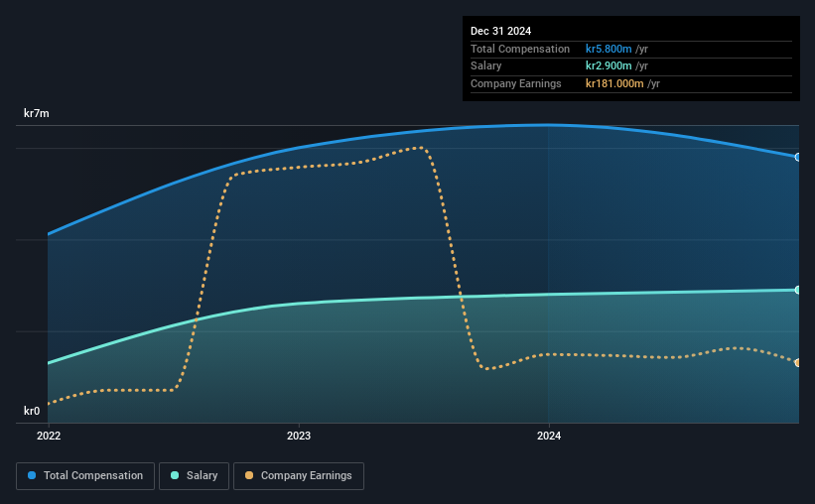Click the orange Company Earnings legend dot
Viewport: 815px width, 504px height.
click(x=249, y=475)
